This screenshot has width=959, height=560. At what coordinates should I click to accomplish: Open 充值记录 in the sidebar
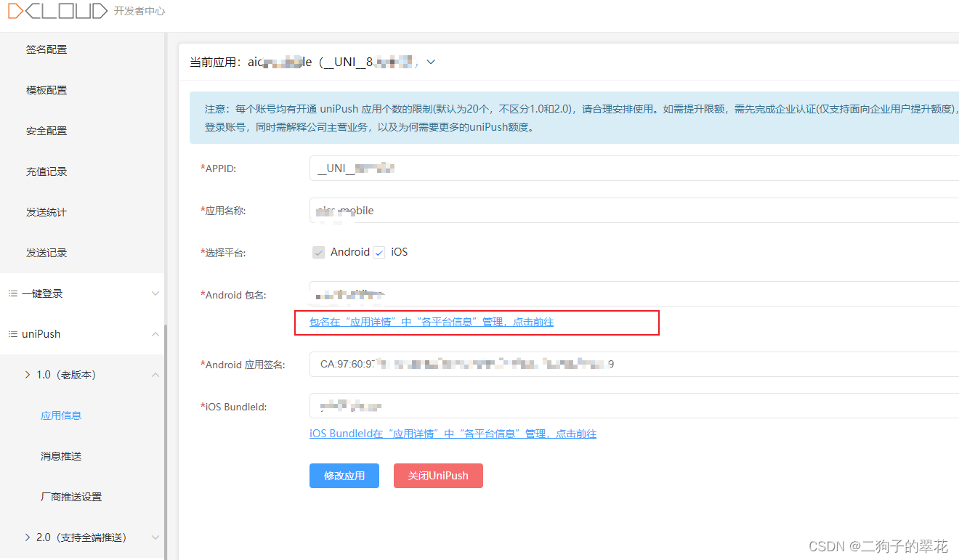click(46, 171)
